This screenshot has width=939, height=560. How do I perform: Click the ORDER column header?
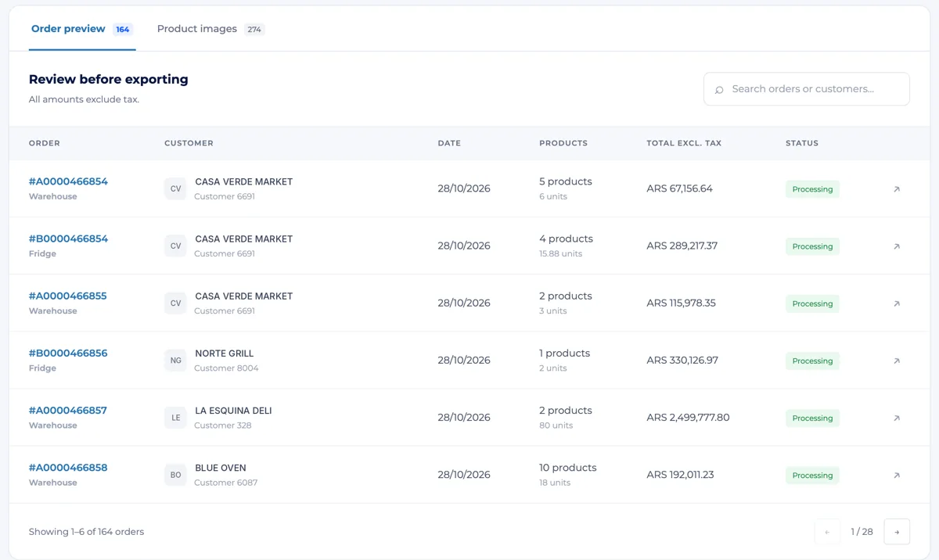coord(45,143)
